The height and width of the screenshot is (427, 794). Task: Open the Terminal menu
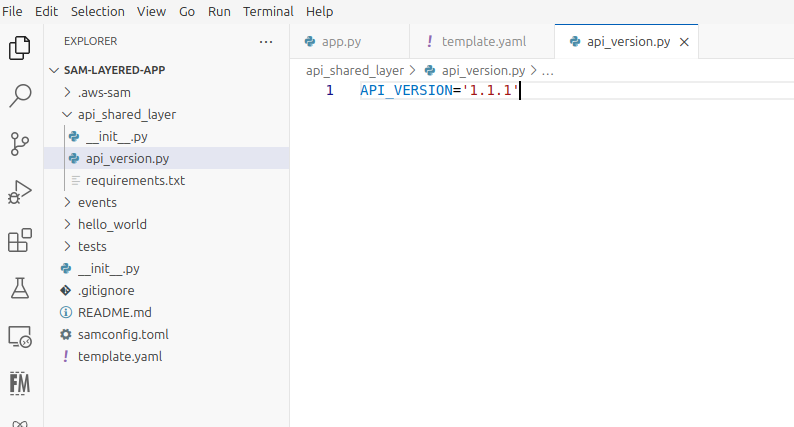coord(268,11)
